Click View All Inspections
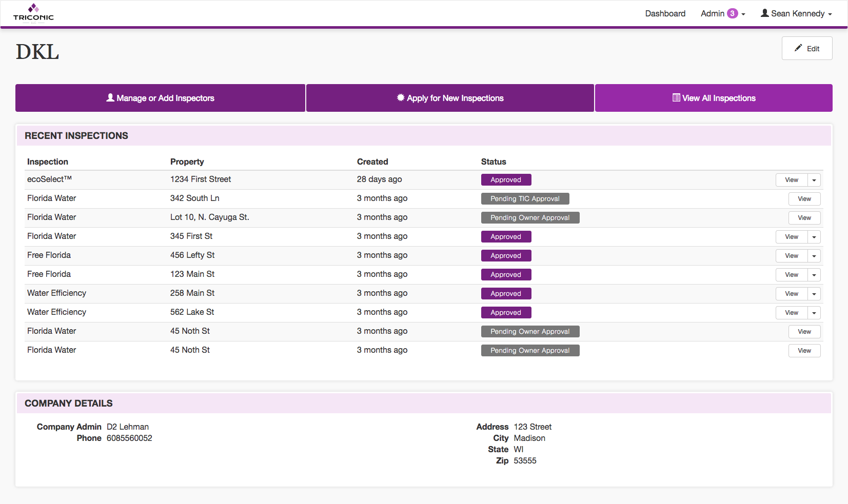Image resolution: width=848 pixels, height=504 pixels. point(714,98)
